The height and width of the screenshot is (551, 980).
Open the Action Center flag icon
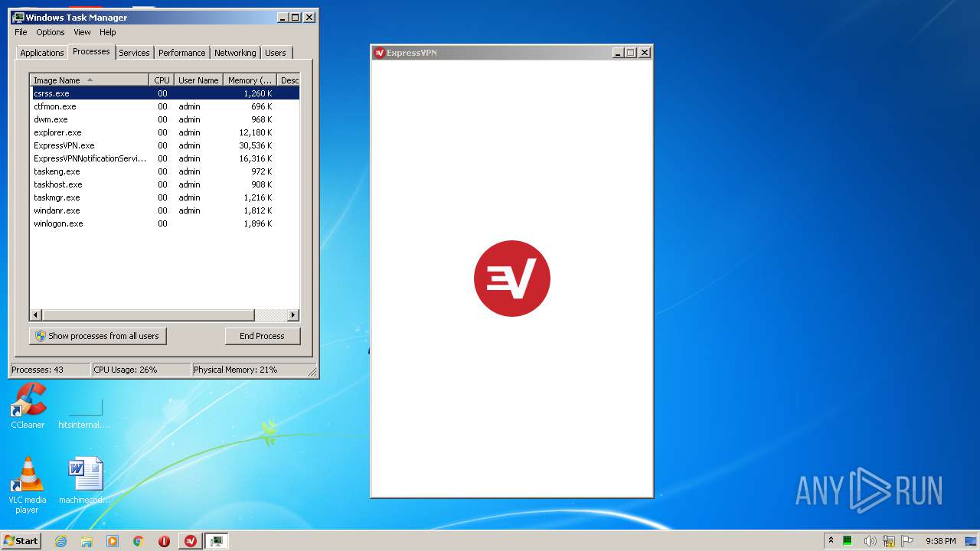[x=907, y=541]
